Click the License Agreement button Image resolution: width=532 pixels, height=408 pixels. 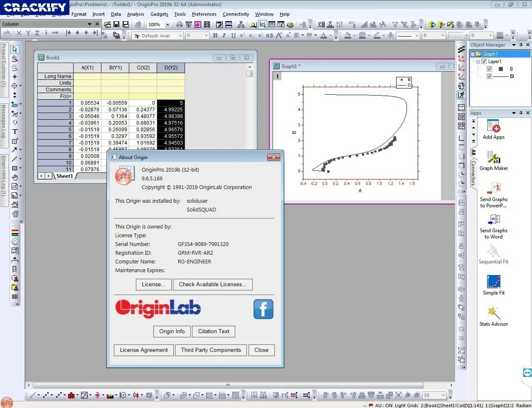point(144,350)
